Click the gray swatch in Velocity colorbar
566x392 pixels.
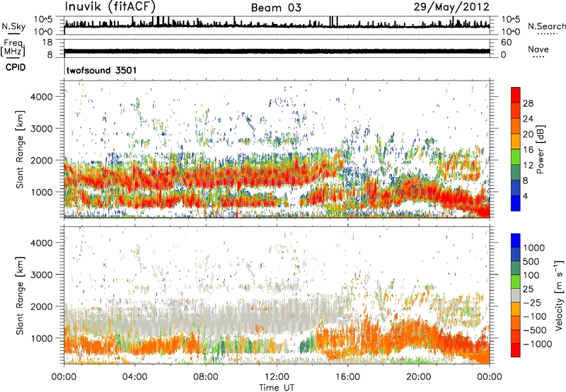tap(516, 296)
